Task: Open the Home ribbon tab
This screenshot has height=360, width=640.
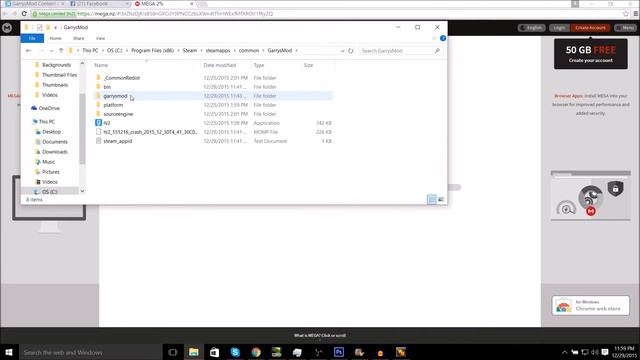Action: 56,38
